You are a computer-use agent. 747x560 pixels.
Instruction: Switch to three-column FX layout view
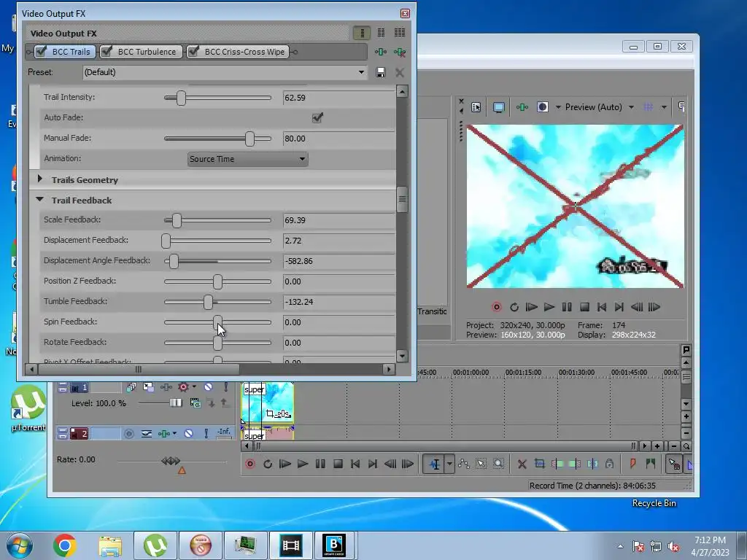point(400,33)
